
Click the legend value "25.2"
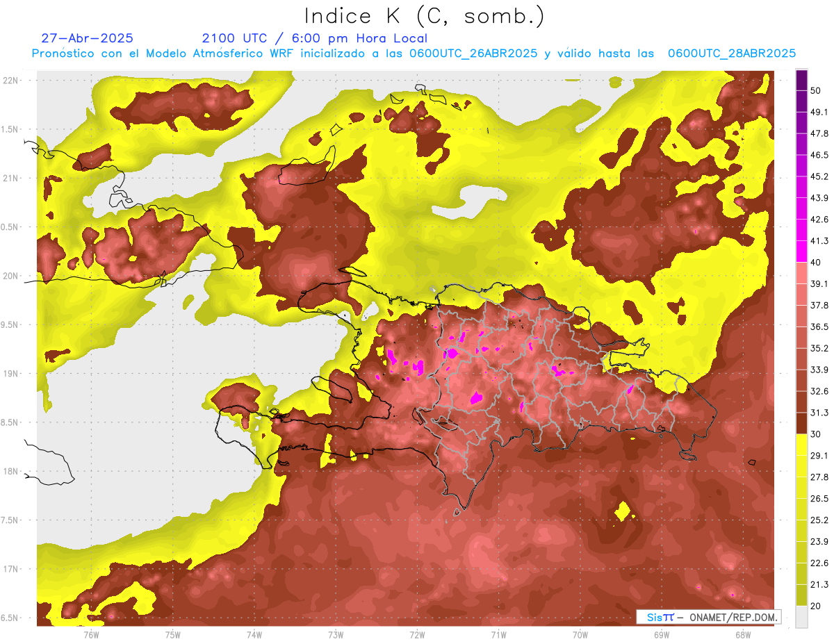click(x=819, y=520)
